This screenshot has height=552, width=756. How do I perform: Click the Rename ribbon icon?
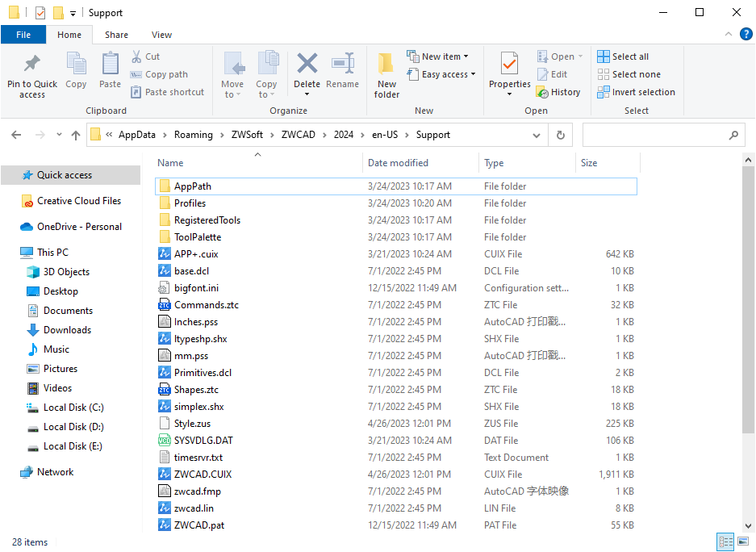pos(343,64)
